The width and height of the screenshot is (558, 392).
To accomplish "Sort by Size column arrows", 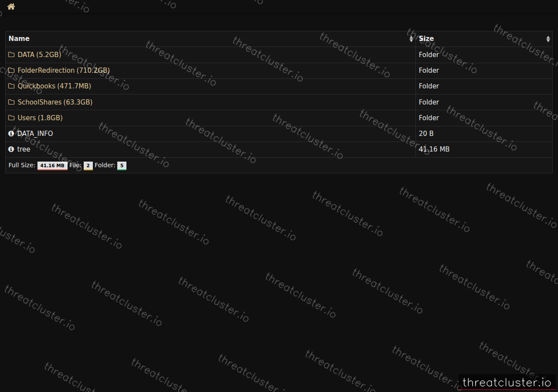I will [548, 39].
